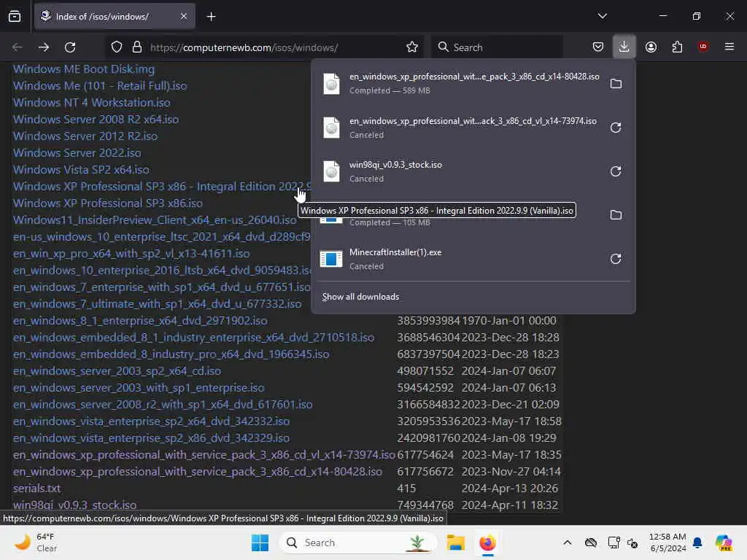Viewport: 747px width, 560px height.
Task: Select canceled x14-73974.iso download entry
Action: [460, 128]
